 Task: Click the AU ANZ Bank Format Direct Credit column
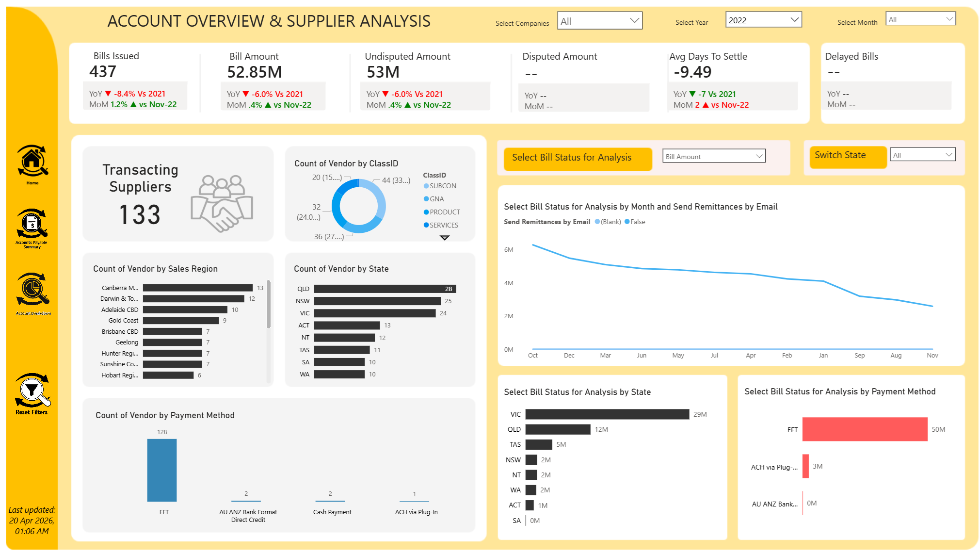click(246, 501)
